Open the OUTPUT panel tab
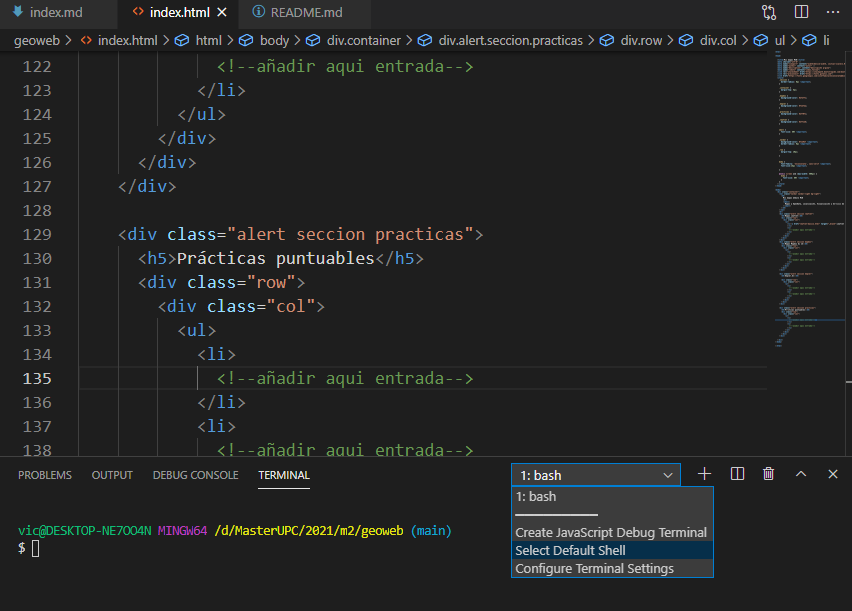852x611 pixels. [112, 475]
